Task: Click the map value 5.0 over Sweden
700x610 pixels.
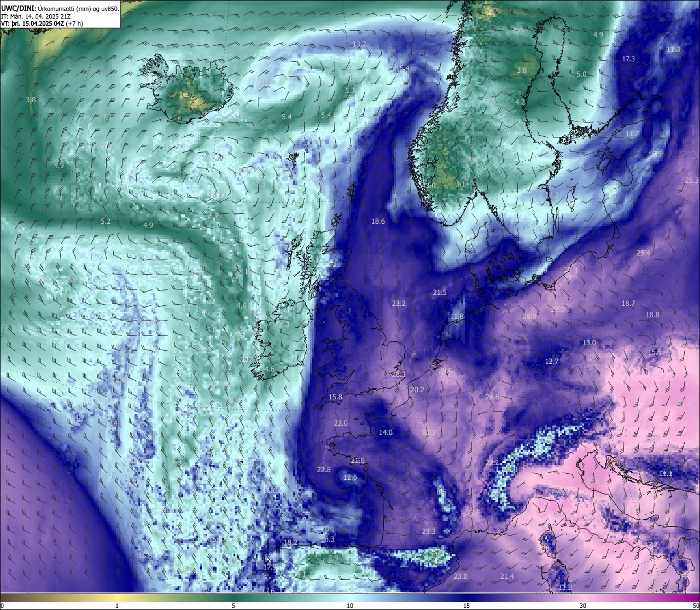Action: coord(581,74)
